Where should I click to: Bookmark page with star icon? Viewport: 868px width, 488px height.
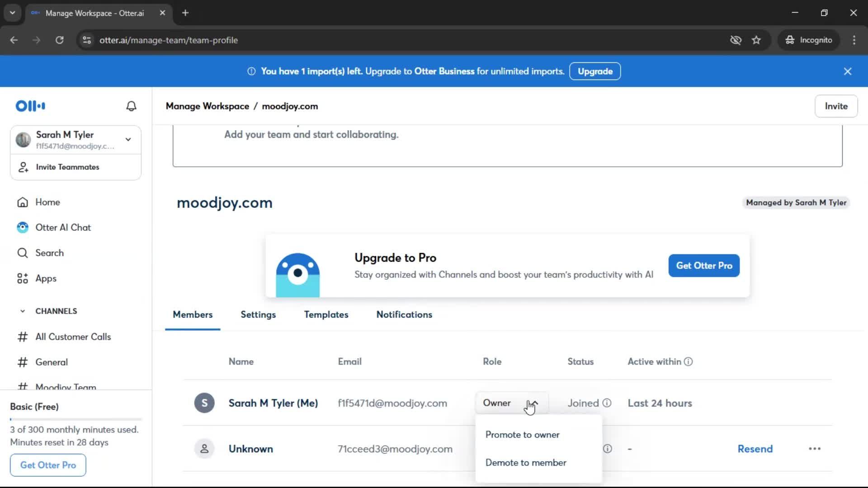click(x=756, y=40)
